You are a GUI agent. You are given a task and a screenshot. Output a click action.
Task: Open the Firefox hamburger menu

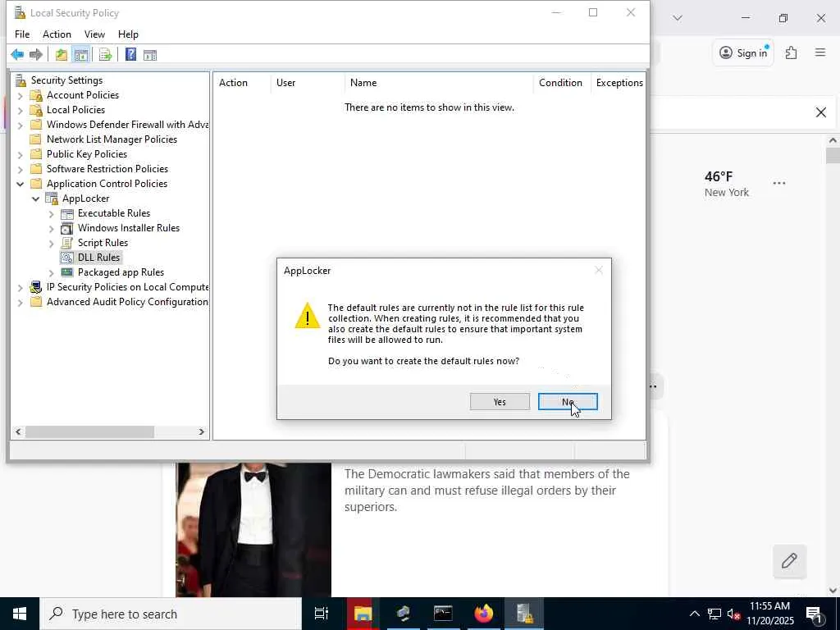point(820,52)
